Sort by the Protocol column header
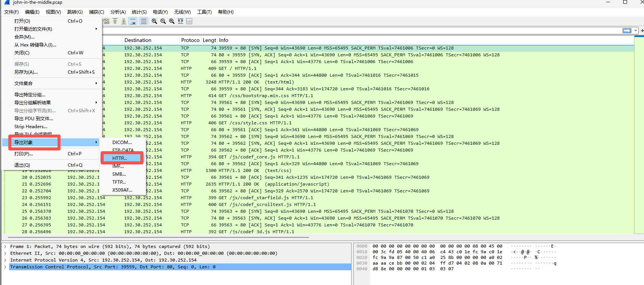The image size is (644, 285). coord(190,40)
